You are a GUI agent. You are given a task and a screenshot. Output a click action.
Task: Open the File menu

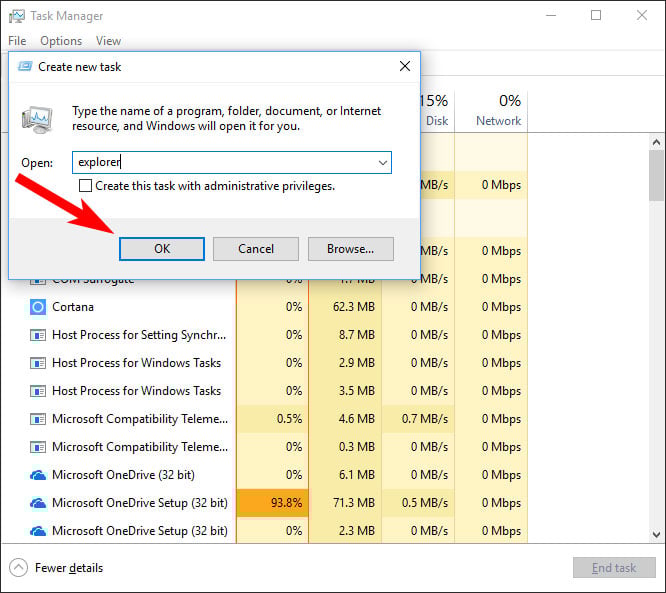click(x=17, y=41)
